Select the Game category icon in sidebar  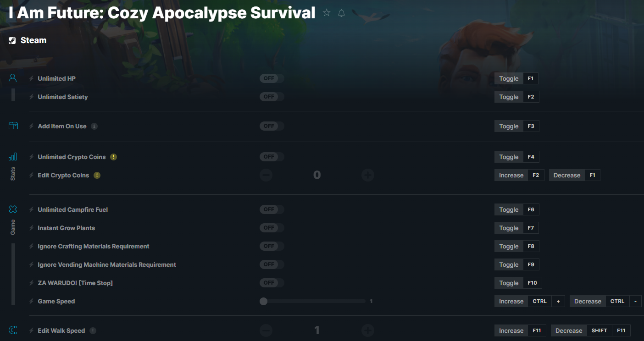[13, 209]
